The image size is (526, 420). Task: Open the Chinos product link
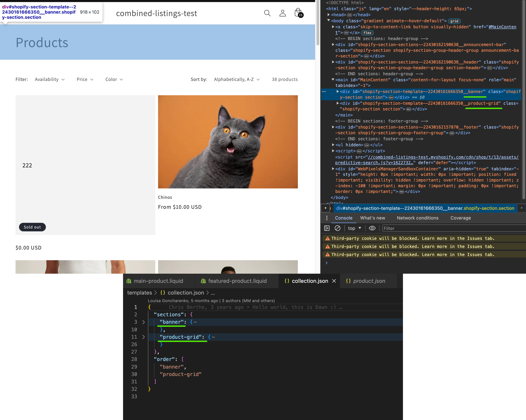coord(165,197)
